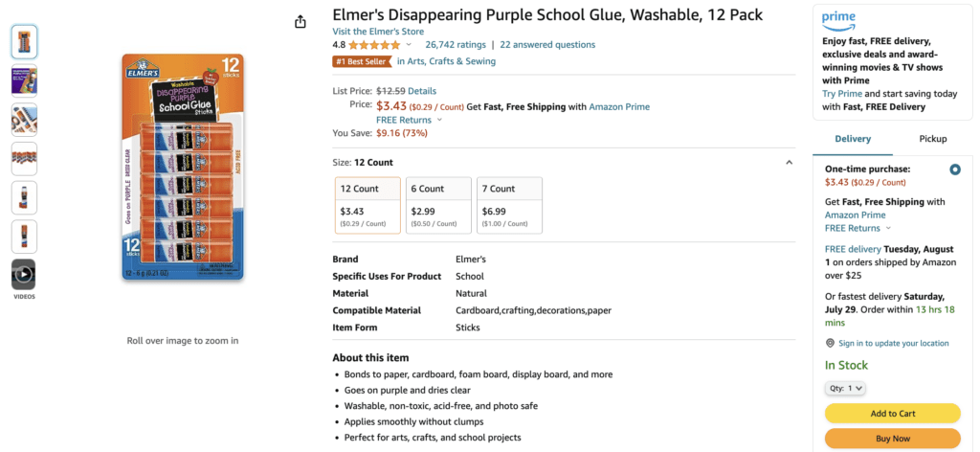Image resolution: width=980 pixels, height=452 pixels.
Task: Select the first glue pack thumbnail
Action: [x=24, y=41]
